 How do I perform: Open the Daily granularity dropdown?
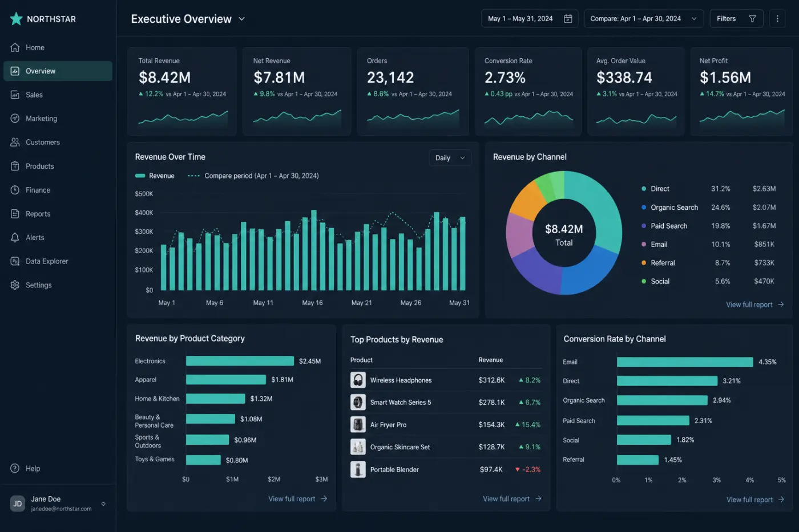pyautogui.click(x=450, y=158)
